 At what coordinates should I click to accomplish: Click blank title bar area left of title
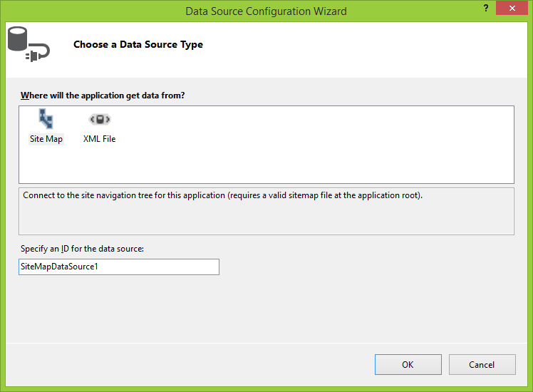click(x=86, y=11)
